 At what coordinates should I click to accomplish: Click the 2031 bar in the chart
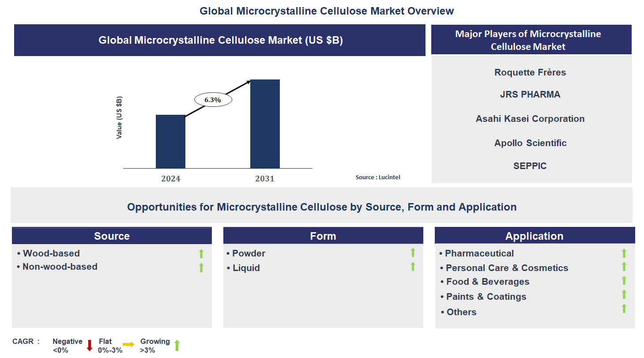[265, 124]
